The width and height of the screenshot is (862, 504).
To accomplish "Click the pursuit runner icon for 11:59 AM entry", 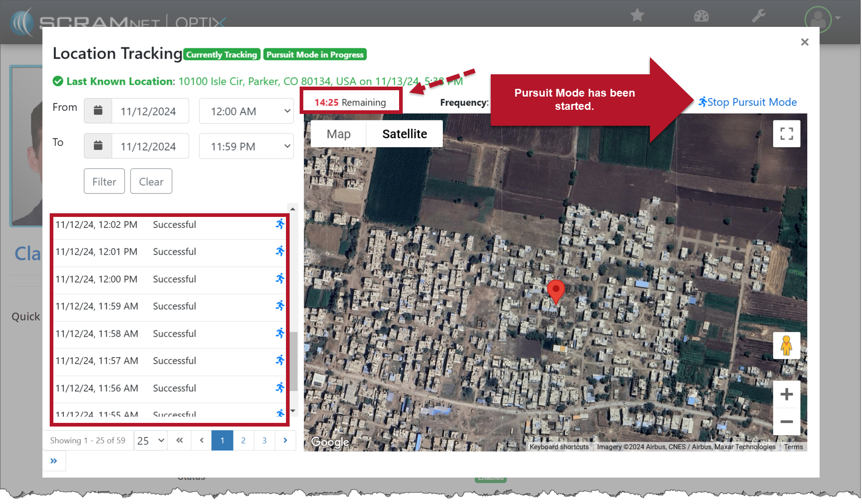I will [x=280, y=306].
